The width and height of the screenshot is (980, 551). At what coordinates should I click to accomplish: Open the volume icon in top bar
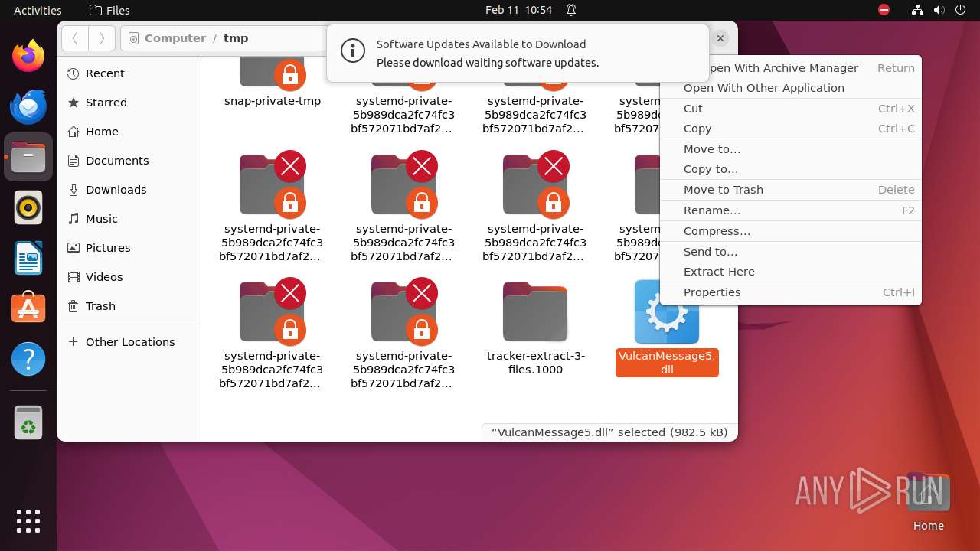coord(939,10)
